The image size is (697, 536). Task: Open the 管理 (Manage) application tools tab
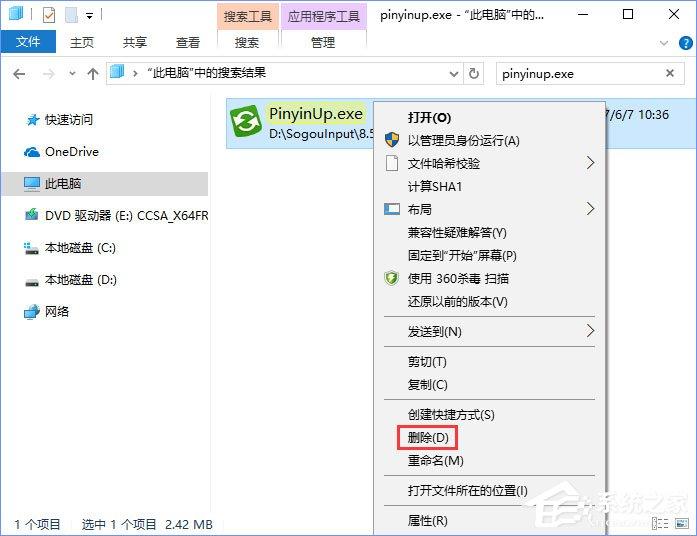coord(323,42)
